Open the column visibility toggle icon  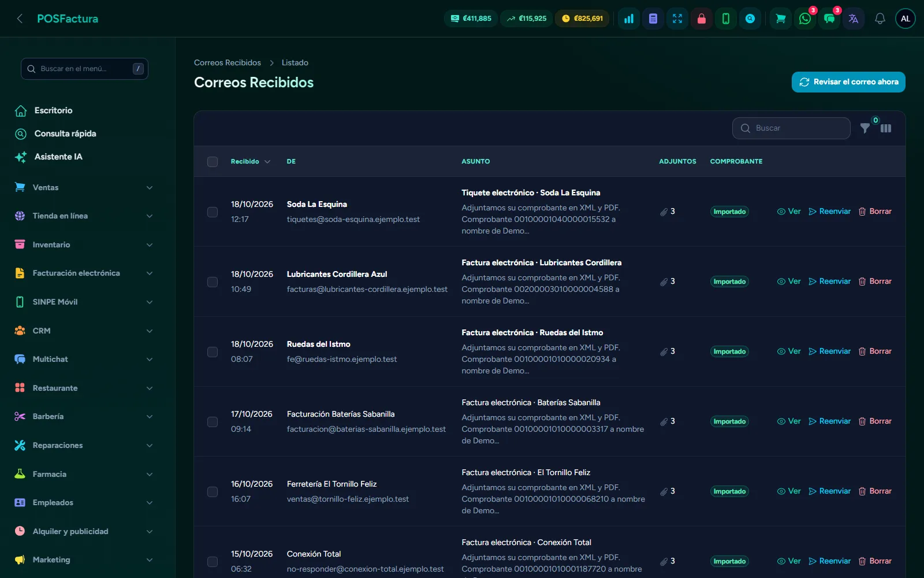tap(886, 128)
